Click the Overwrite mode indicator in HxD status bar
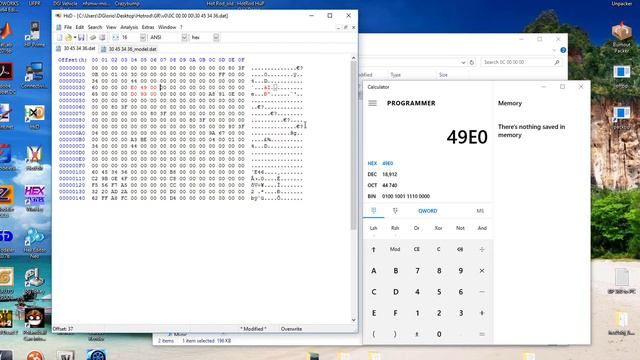640x360 pixels. pyautogui.click(x=291, y=329)
